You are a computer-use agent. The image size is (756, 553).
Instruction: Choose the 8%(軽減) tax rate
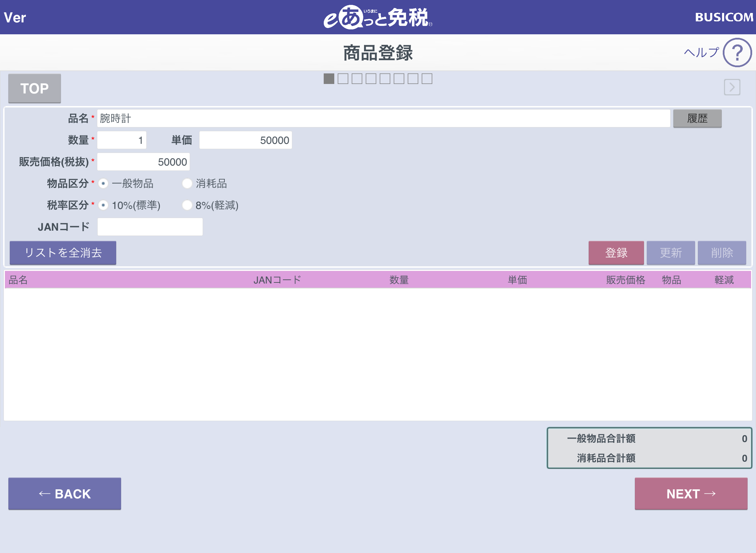(187, 205)
